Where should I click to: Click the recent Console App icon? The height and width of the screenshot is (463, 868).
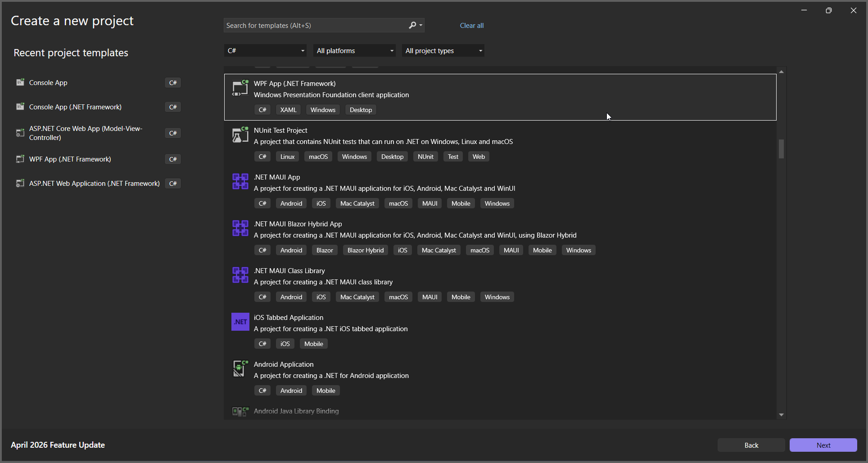20,82
